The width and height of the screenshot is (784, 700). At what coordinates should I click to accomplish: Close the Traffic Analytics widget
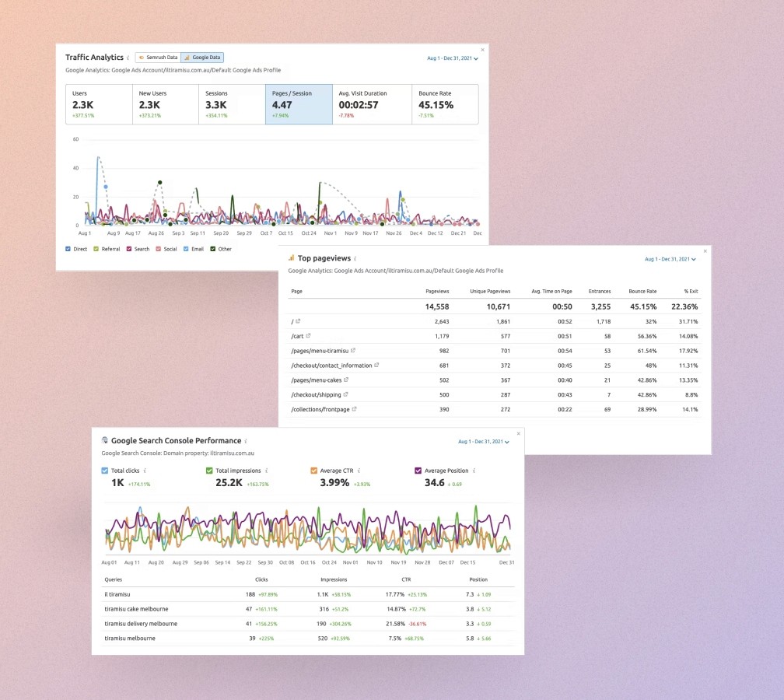pyautogui.click(x=482, y=50)
